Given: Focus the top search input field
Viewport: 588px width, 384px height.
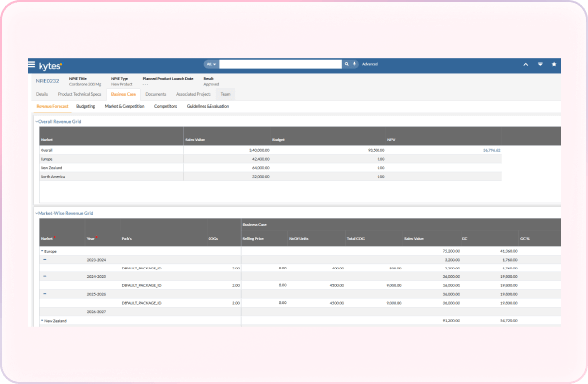Looking at the screenshot, I should click(281, 64).
